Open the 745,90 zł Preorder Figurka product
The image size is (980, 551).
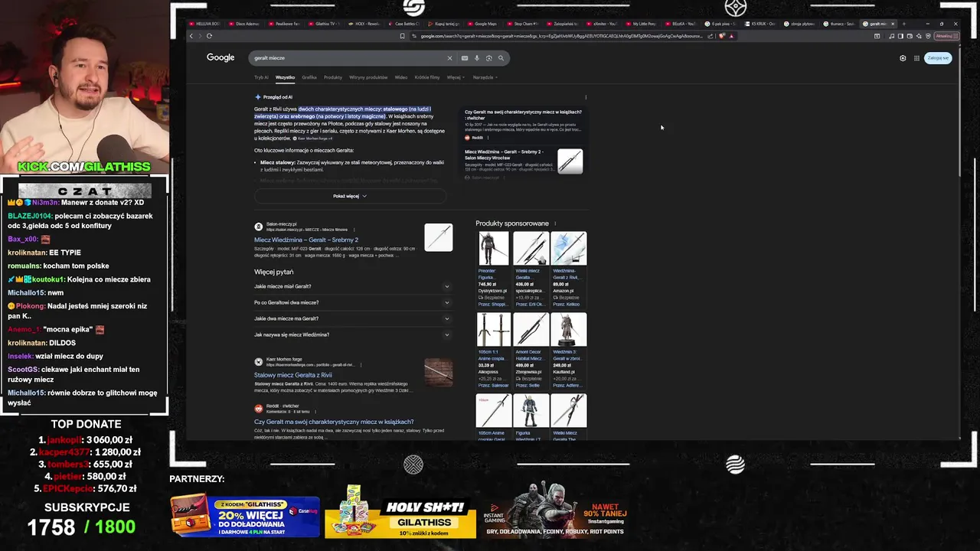494,269
